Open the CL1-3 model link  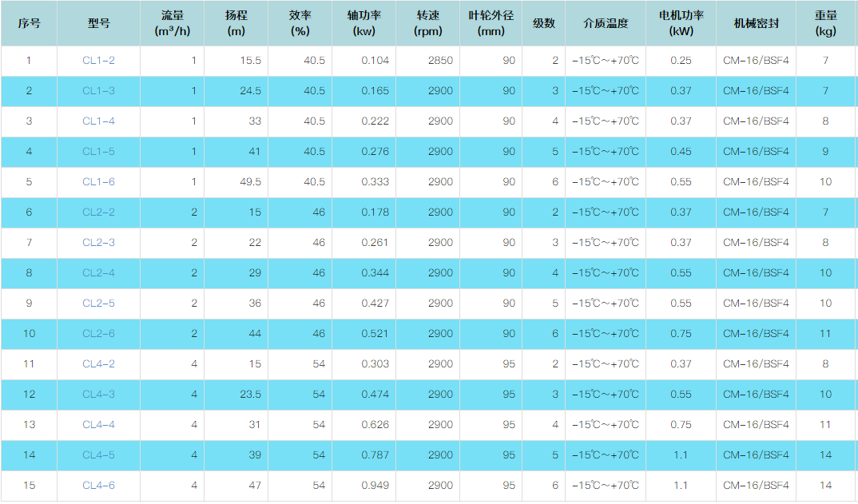98,91
